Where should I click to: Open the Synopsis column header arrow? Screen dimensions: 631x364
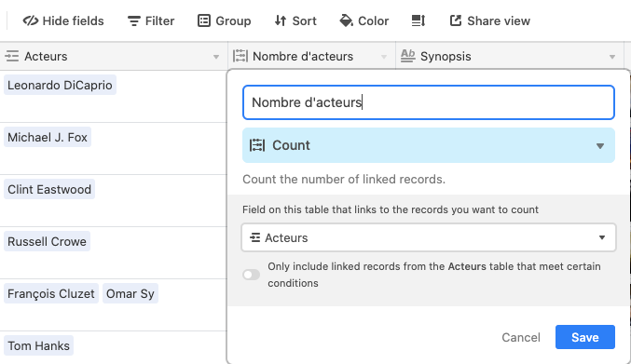[x=612, y=57]
